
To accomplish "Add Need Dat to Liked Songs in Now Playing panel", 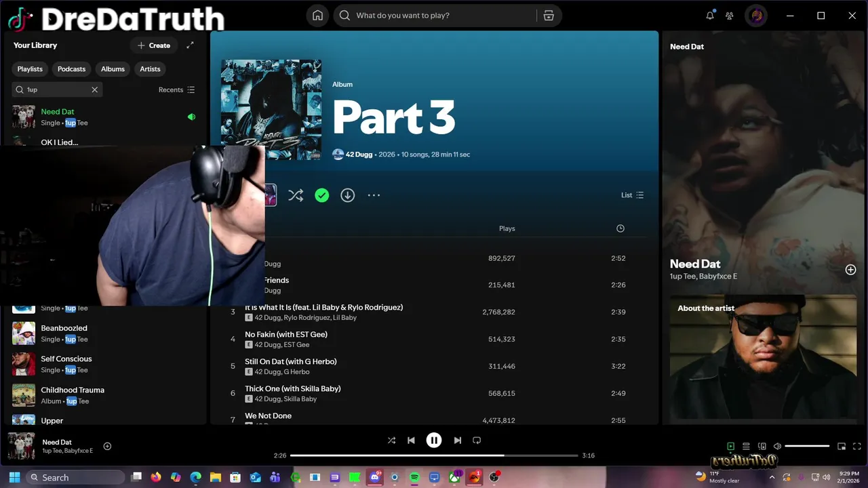I will (850, 270).
